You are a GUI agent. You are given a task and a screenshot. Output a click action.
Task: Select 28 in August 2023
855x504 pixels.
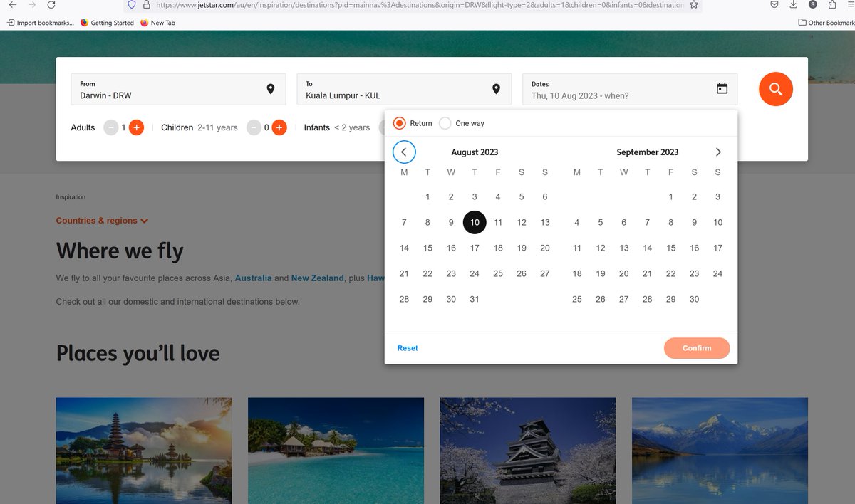tap(404, 299)
